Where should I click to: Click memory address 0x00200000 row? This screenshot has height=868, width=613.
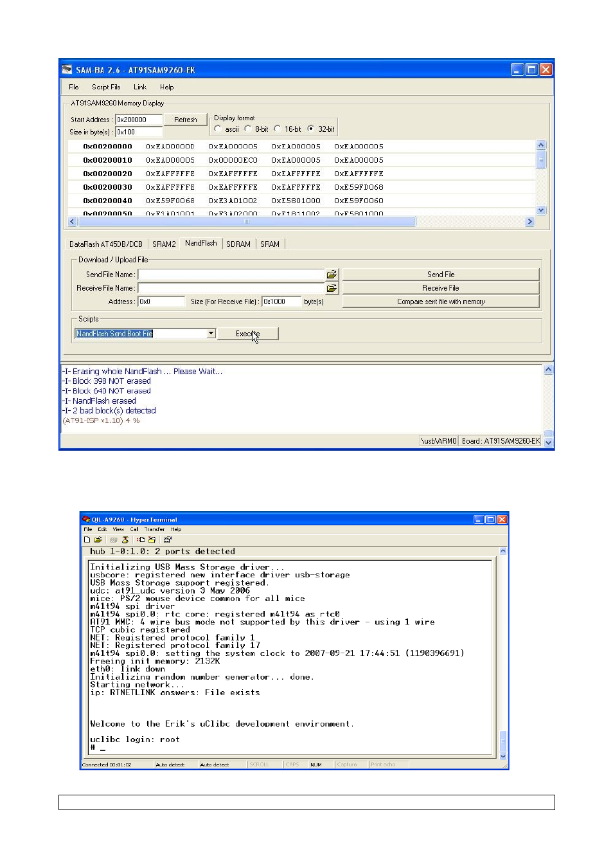coord(301,147)
